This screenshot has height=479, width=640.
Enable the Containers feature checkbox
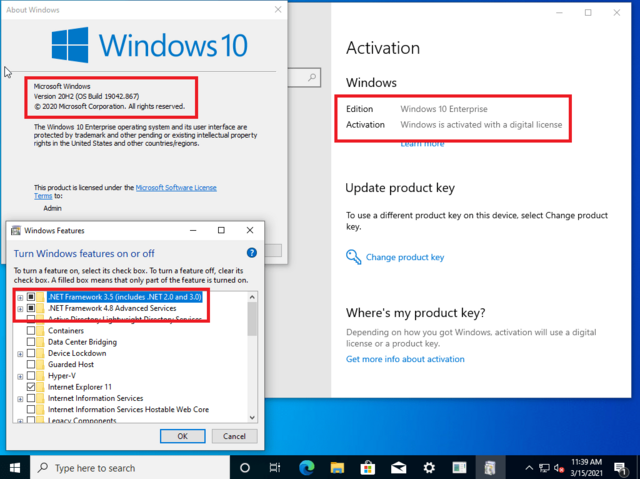pos(31,330)
